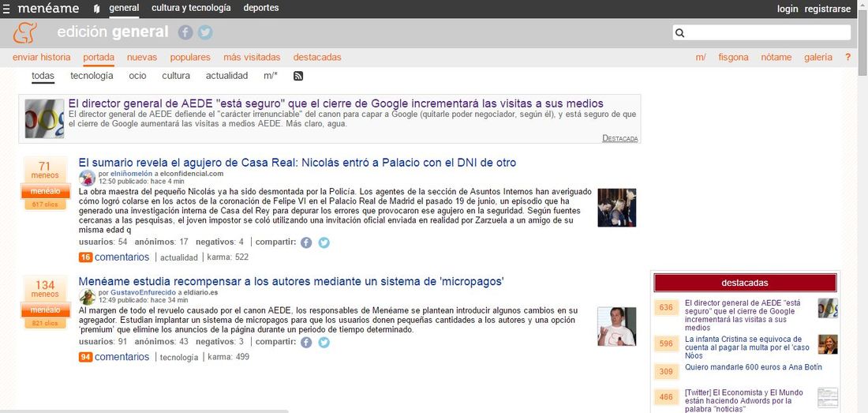The height and width of the screenshot is (413, 868).
Task: Open Quiero mandarle 600 euros sidebar link
Action: (754, 367)
